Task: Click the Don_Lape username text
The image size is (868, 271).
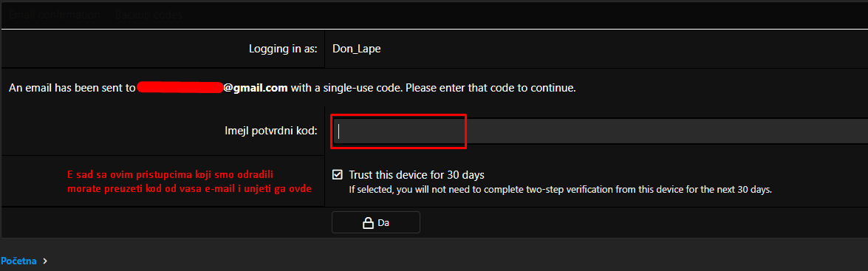Action: [357, 49]
